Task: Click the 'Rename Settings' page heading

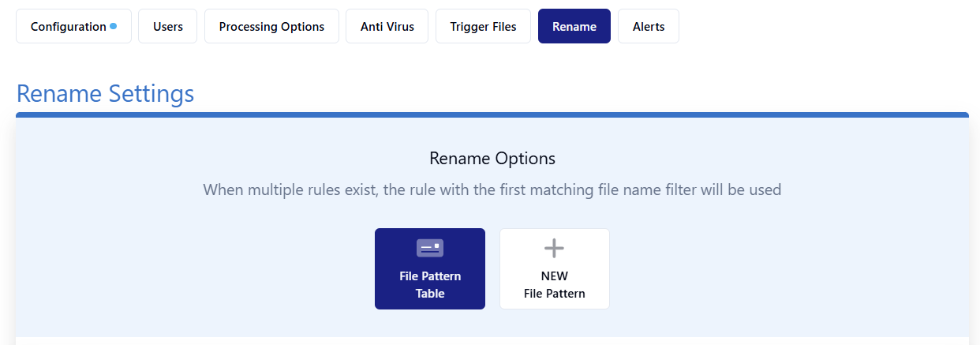Action: tap(105, 94)
